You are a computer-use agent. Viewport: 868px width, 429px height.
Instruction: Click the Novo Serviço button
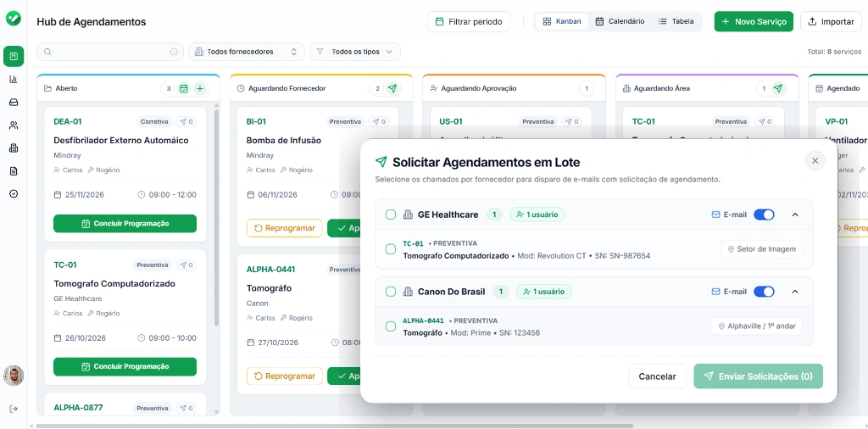click(x=754, y=21)
